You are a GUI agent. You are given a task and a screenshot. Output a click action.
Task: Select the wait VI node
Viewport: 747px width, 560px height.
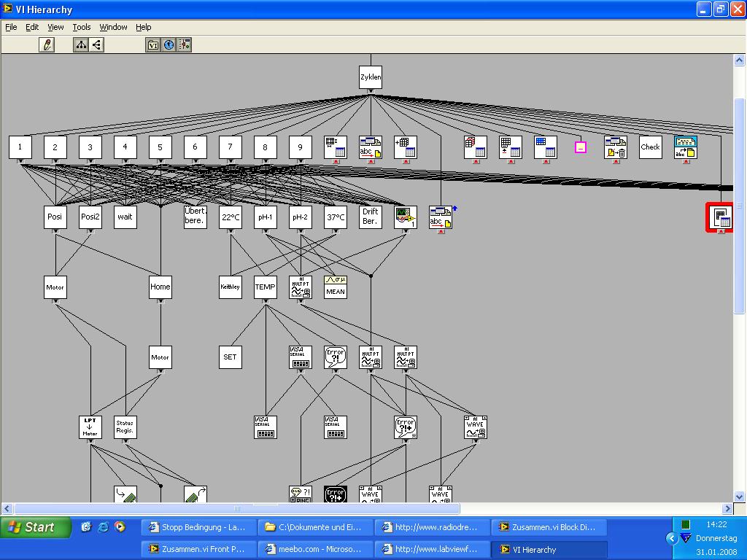click(125, 217)
